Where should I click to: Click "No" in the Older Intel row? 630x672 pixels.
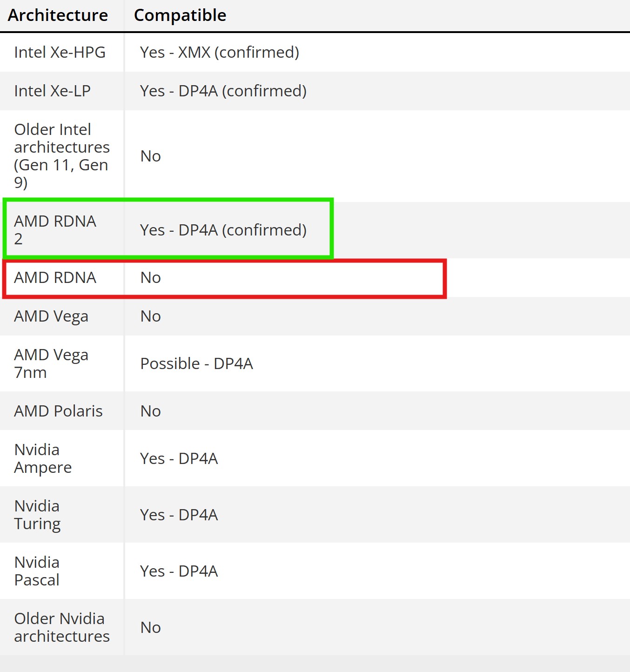point(151,156)
